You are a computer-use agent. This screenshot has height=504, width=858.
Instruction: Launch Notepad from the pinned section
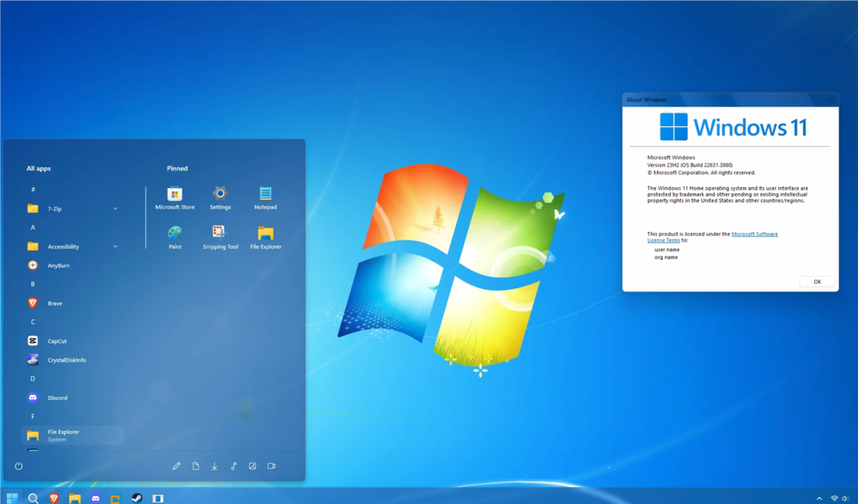coord(265,198)
